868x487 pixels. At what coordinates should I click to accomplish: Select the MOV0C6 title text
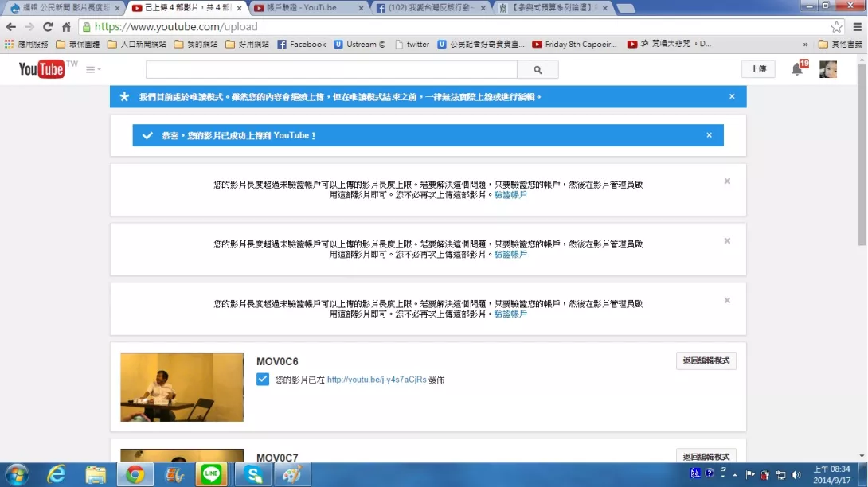click(277, 361)
